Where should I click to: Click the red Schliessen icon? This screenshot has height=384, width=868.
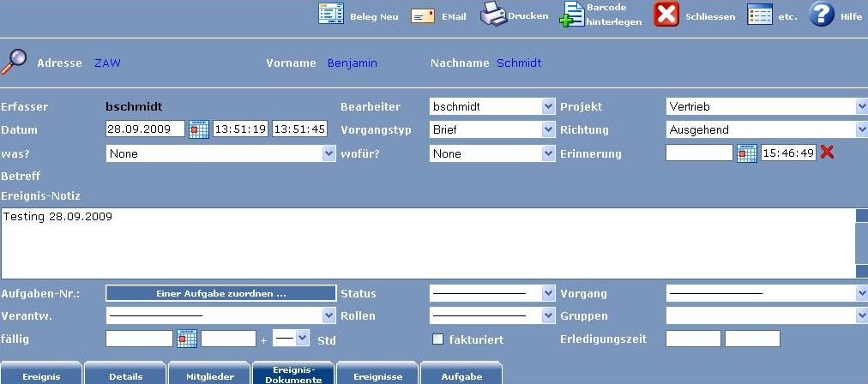tap(666, 15)
